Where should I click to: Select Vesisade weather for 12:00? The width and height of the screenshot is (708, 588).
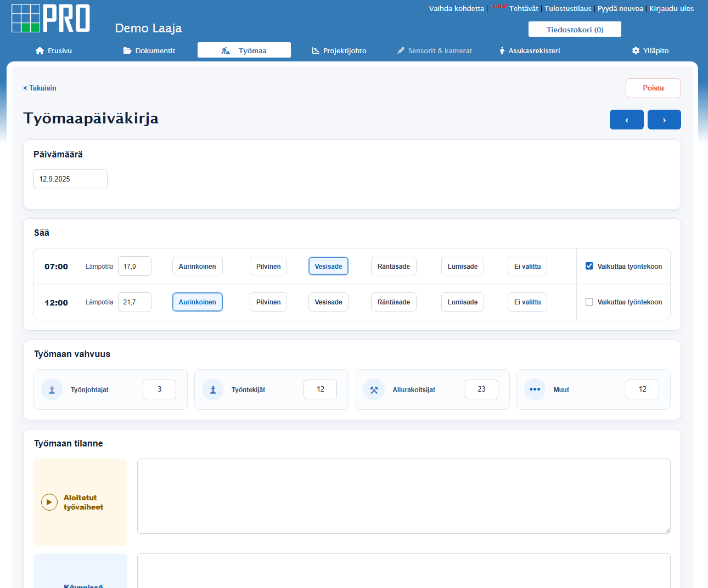pyautogui.click(x=328, y=302)
